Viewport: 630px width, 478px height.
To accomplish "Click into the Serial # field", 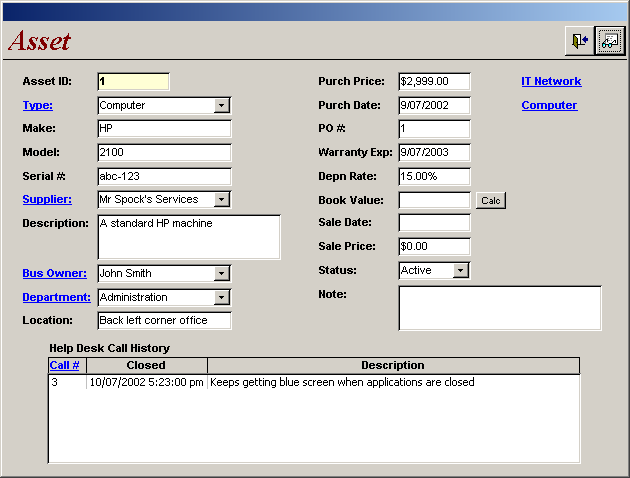I will pos(164,176).
